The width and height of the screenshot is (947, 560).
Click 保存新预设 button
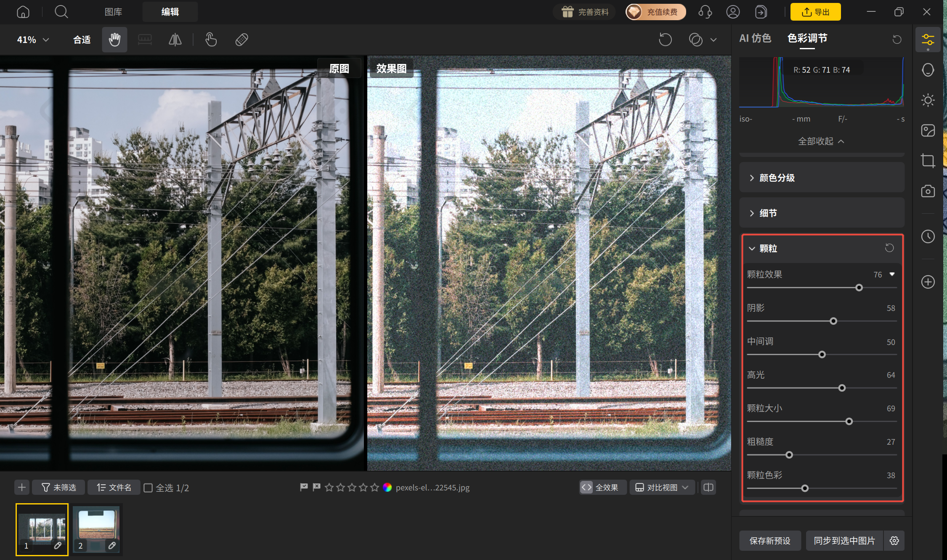click(770, 540)
